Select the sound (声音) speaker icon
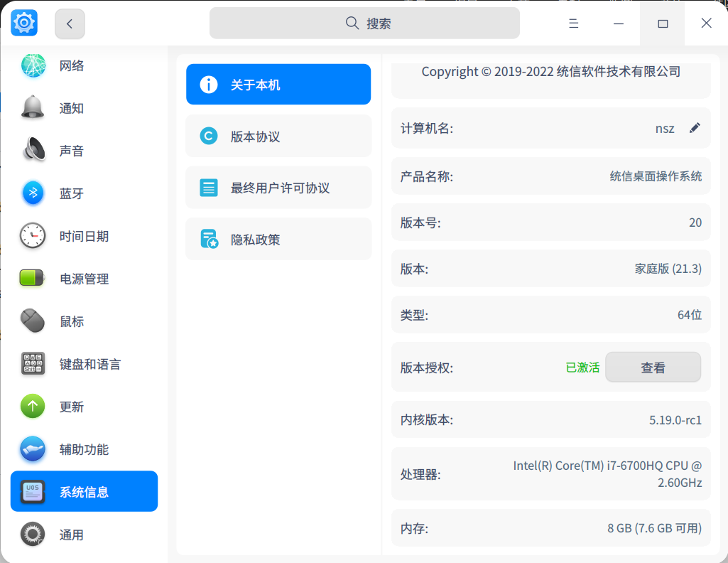 tap(33, 151)
